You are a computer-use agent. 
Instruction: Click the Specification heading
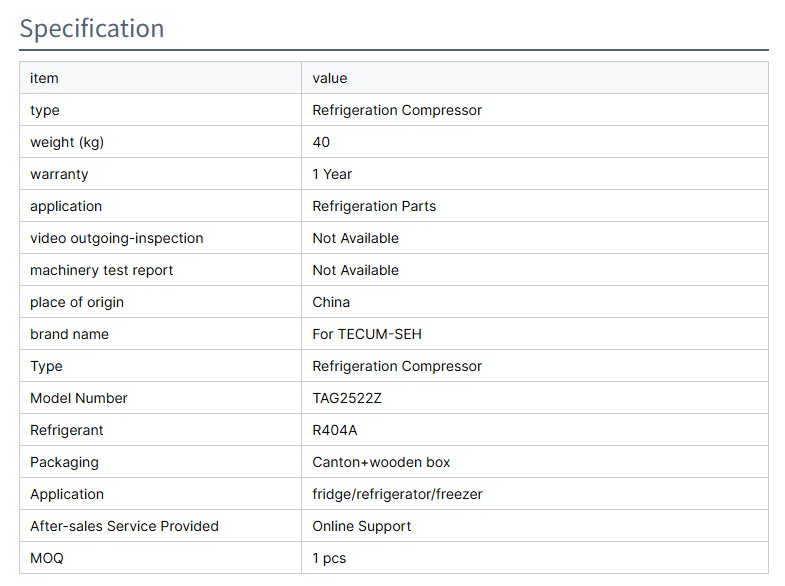(92, 29)
